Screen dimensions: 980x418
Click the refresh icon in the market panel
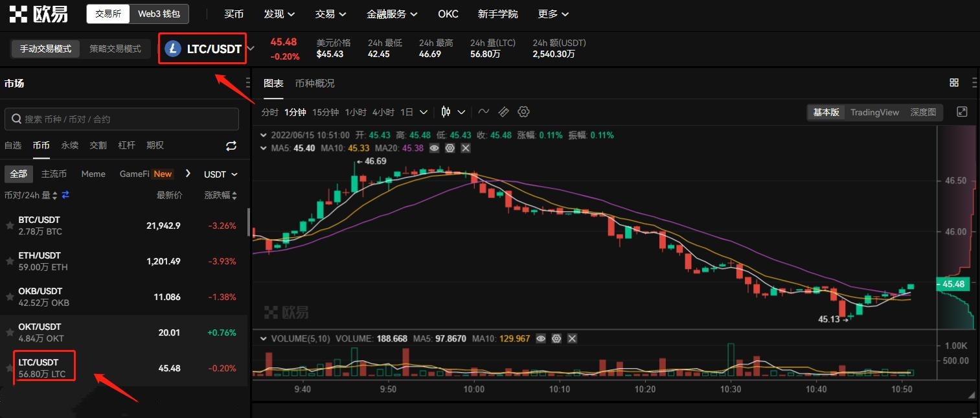231,146
